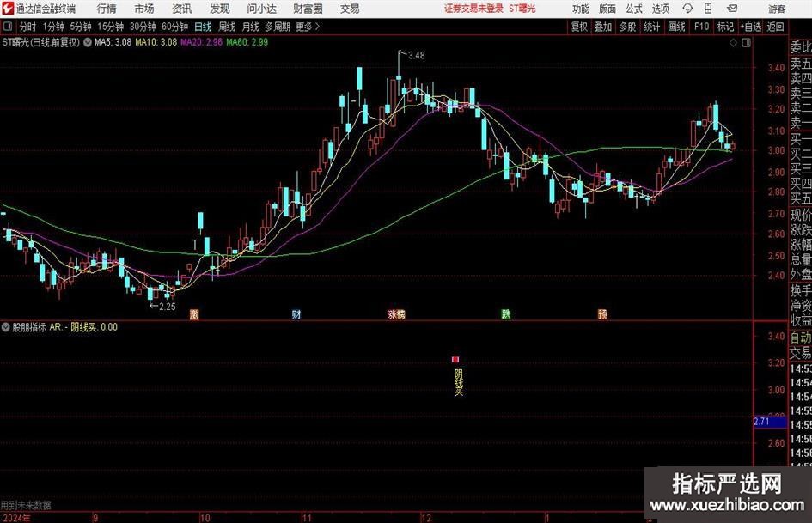Switch to 15分钟 period tab
Image resolution: width=812 pixels, height=523 pixels.
click(111, 27)
